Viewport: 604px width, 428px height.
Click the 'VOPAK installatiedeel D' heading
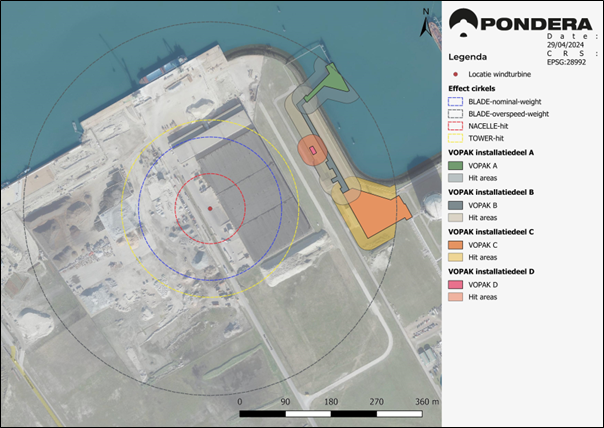pos(491,272)
